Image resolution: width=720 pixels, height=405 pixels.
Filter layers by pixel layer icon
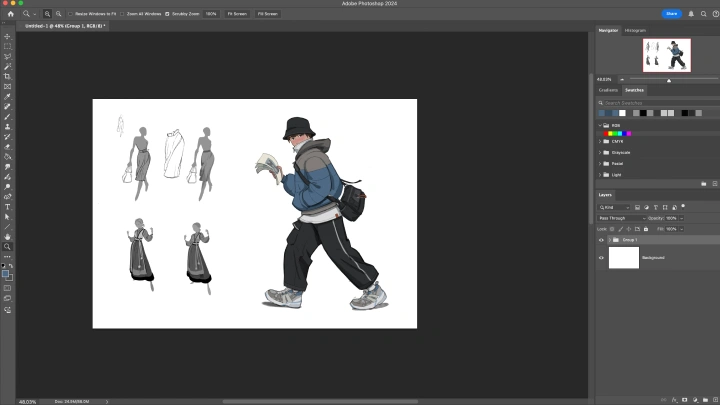tap(637, 208)
